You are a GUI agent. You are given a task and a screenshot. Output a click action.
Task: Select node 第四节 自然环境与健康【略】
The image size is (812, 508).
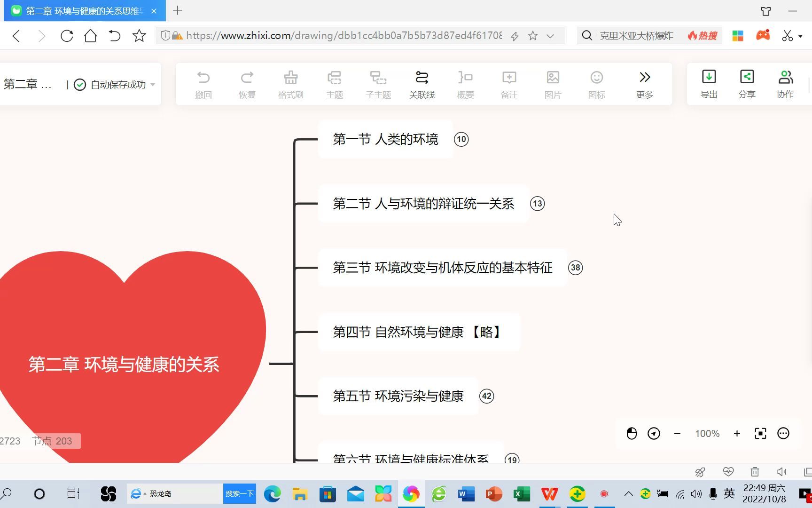tap(419, 332)
